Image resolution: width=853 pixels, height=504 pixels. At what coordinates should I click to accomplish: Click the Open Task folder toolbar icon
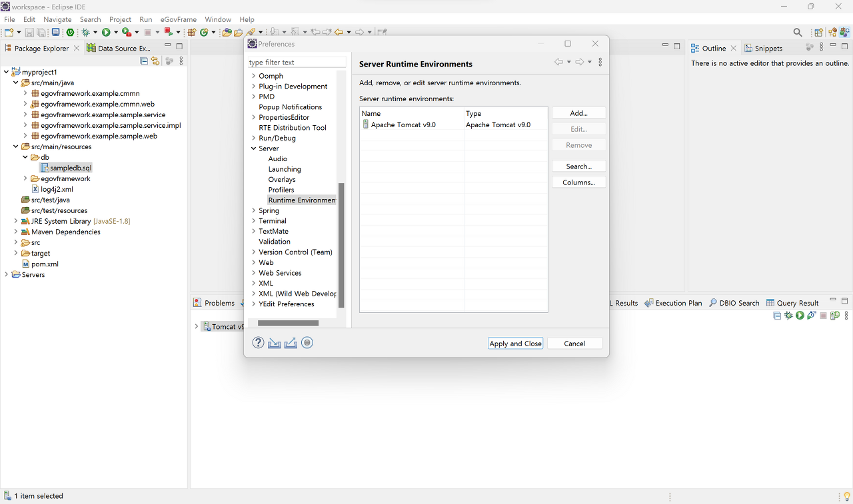238,32
